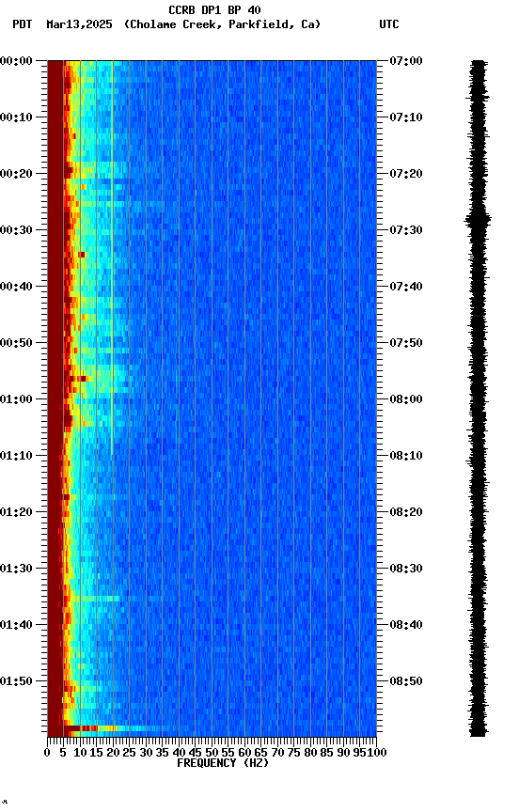
Task: Click the frequency axis label '90'
Action: click(343, 753)
